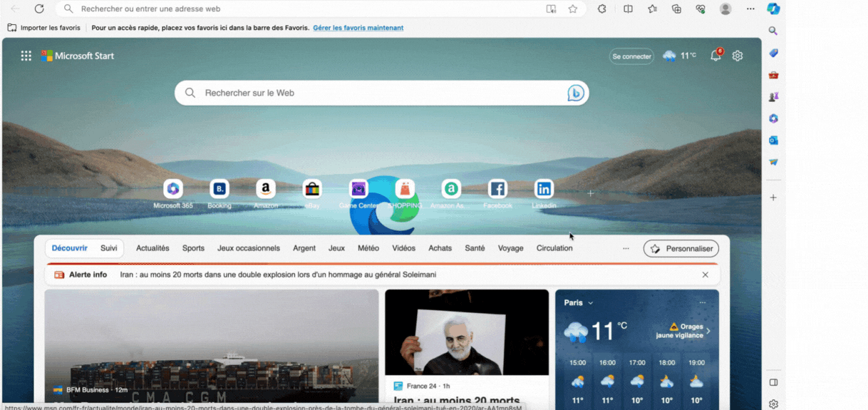Click the notifications bell icon

715,56
